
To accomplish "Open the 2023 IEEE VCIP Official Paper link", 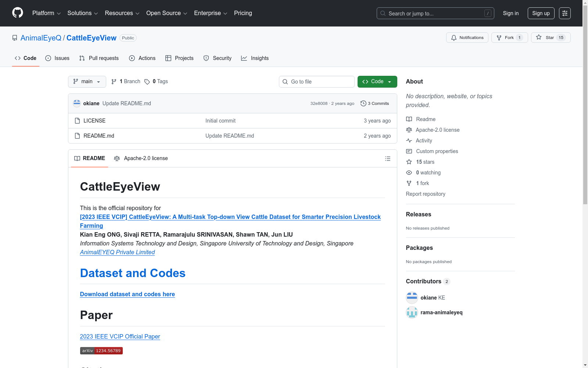I will pos(120,337).
